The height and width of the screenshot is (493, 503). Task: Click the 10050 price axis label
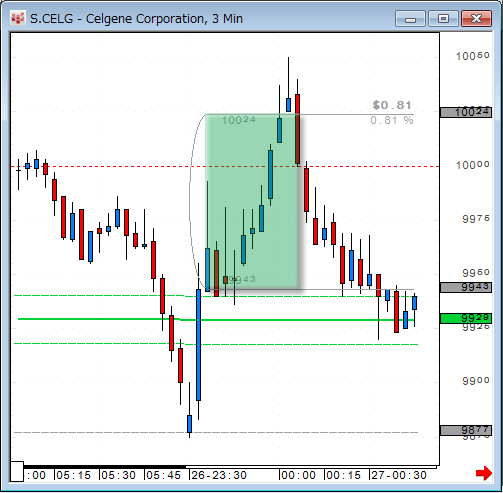click(x=473, y=56)
